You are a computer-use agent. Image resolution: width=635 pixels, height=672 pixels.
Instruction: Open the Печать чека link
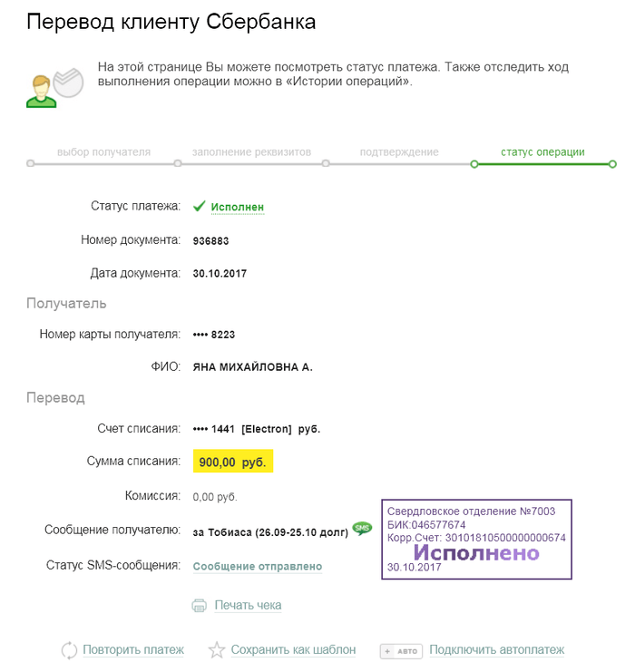click(x=248, y=605)
